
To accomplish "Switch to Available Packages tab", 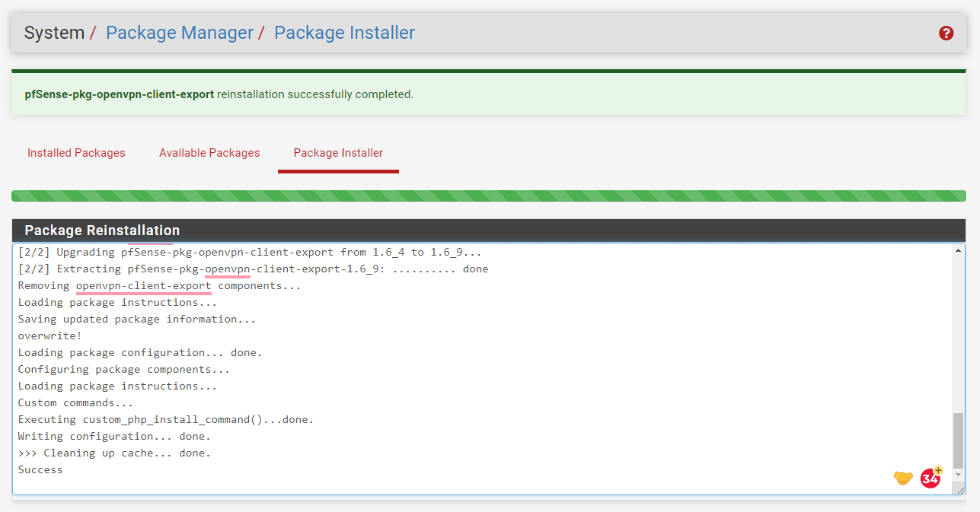I will [209, 153].
